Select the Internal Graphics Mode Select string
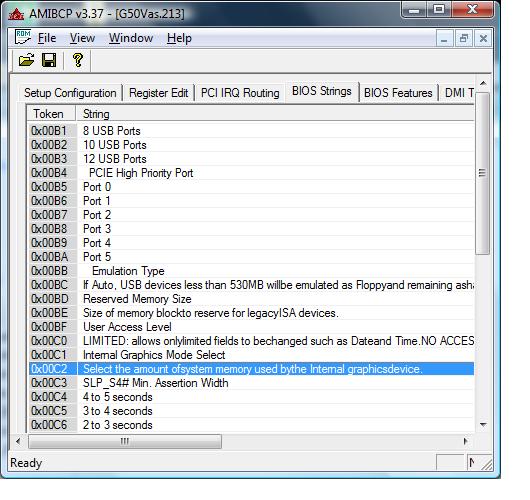Viewport: 530px width, 500px height. [154, 355]
